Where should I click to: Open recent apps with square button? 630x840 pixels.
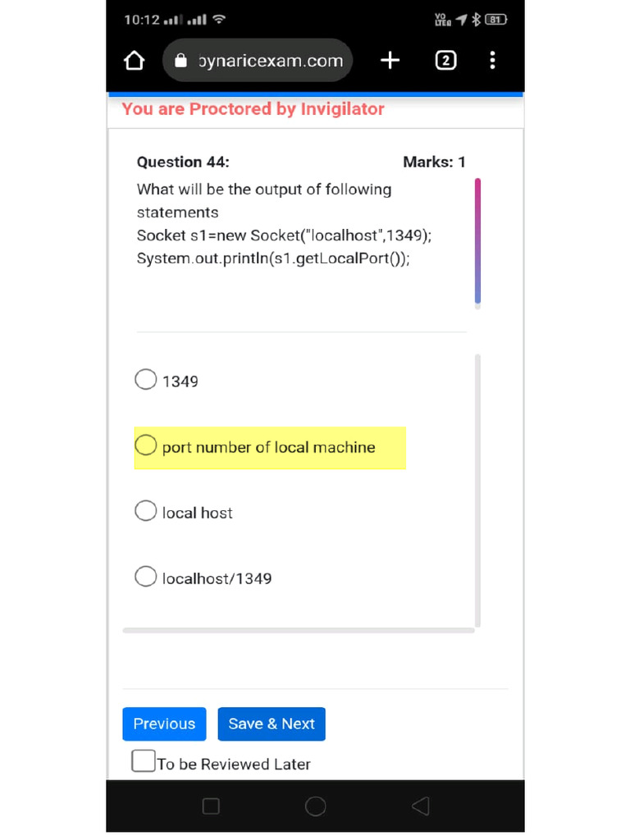coord(211,806)
